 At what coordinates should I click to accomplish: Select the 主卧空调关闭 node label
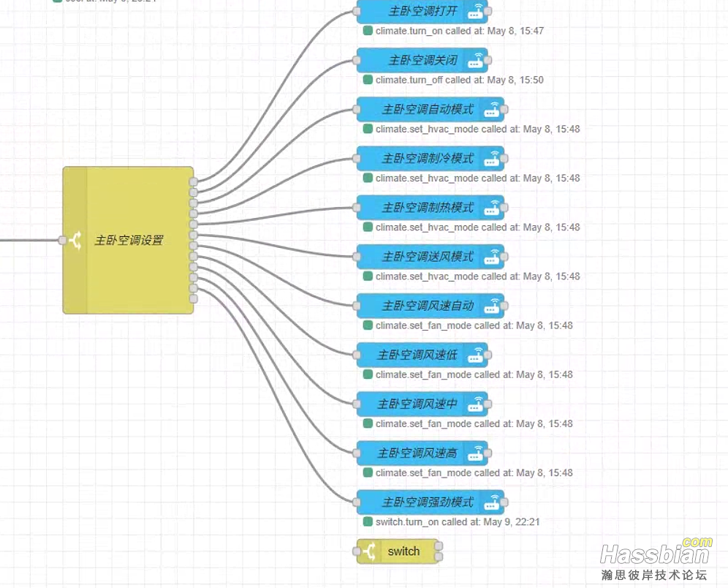[x=423, y=61]
